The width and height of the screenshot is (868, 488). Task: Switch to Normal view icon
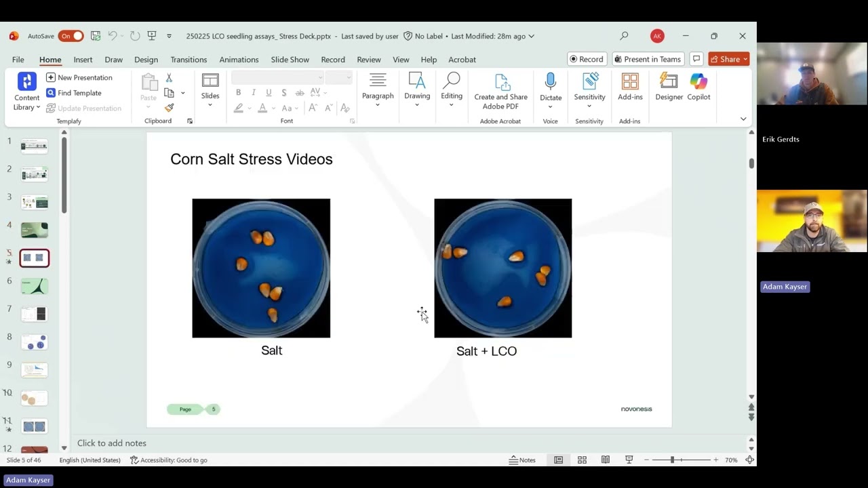coord(559,460)
